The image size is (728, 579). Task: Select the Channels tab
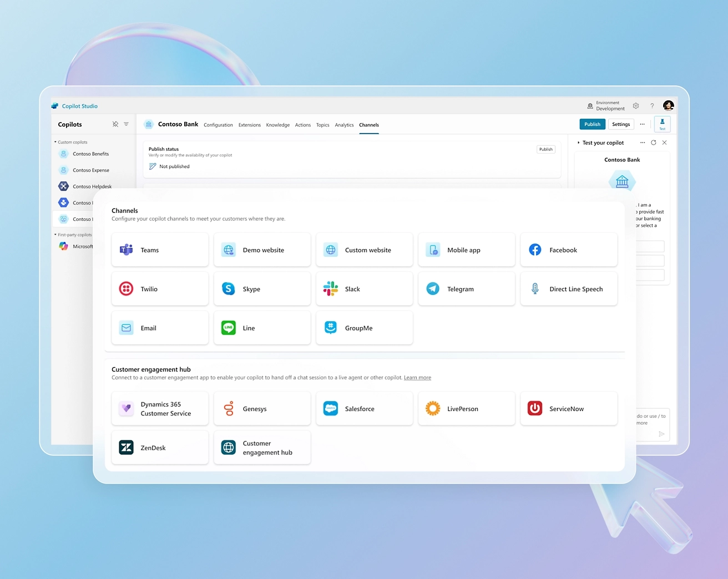tap(369, 125)
